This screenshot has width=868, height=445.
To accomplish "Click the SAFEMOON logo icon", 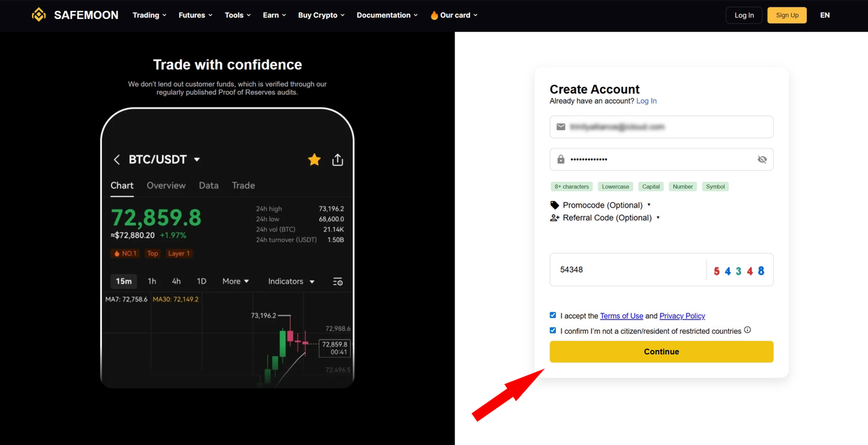I will 39,15.
